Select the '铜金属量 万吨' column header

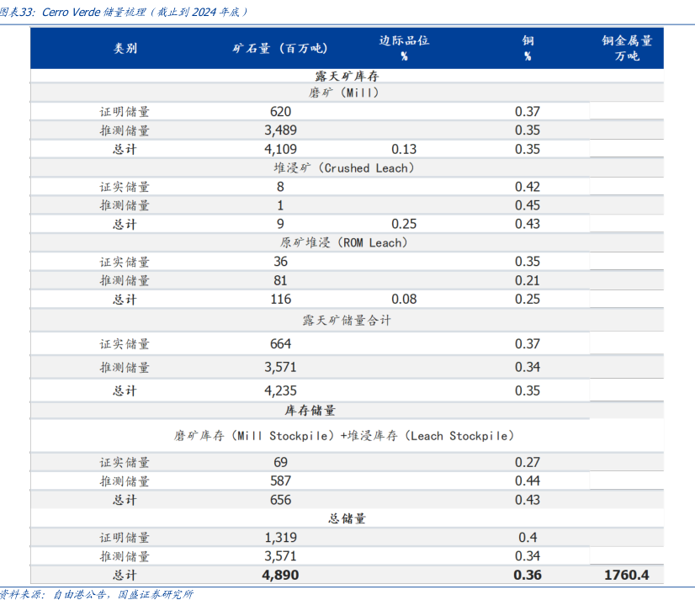(627, 48)
